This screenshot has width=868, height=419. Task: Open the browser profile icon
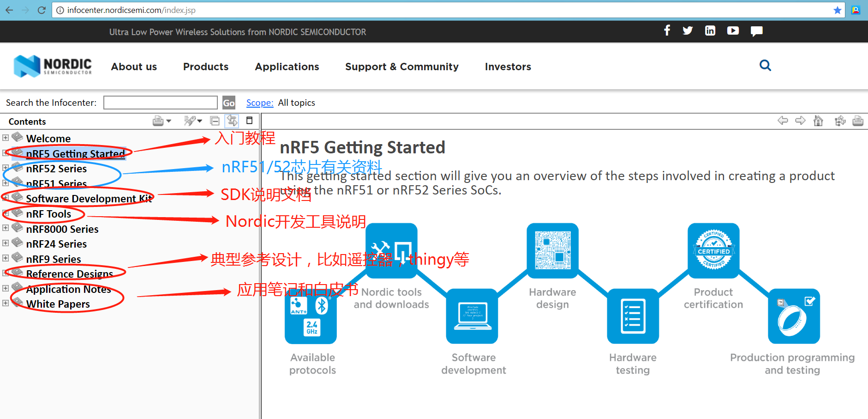[856, 10]
